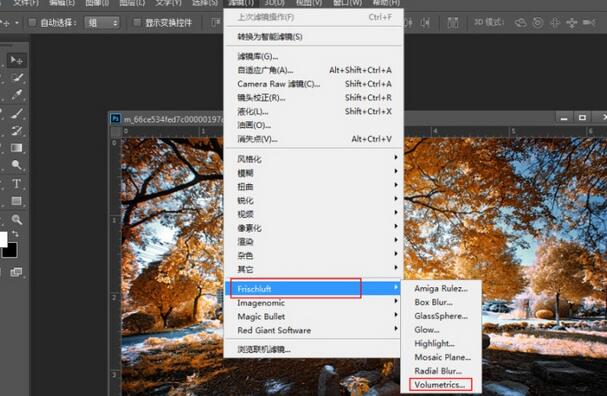607x396 pixels.
Task: Enable the 显示变换控件 checkbox
Action: tap(137, 22)
